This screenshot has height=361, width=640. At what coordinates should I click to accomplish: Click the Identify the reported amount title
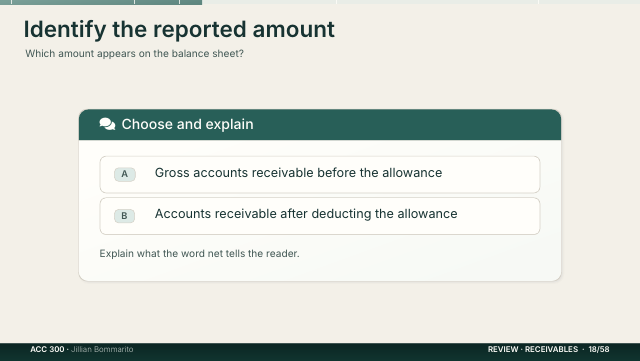click(179, 29)
